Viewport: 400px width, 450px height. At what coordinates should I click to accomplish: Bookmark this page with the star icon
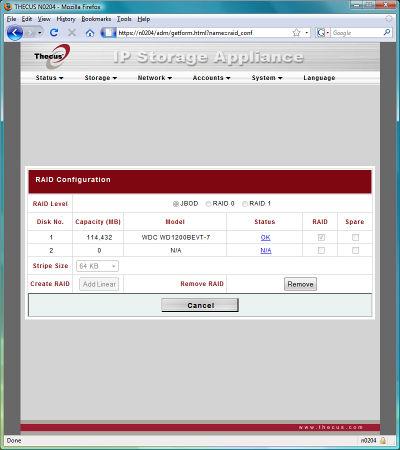(296, 33)
